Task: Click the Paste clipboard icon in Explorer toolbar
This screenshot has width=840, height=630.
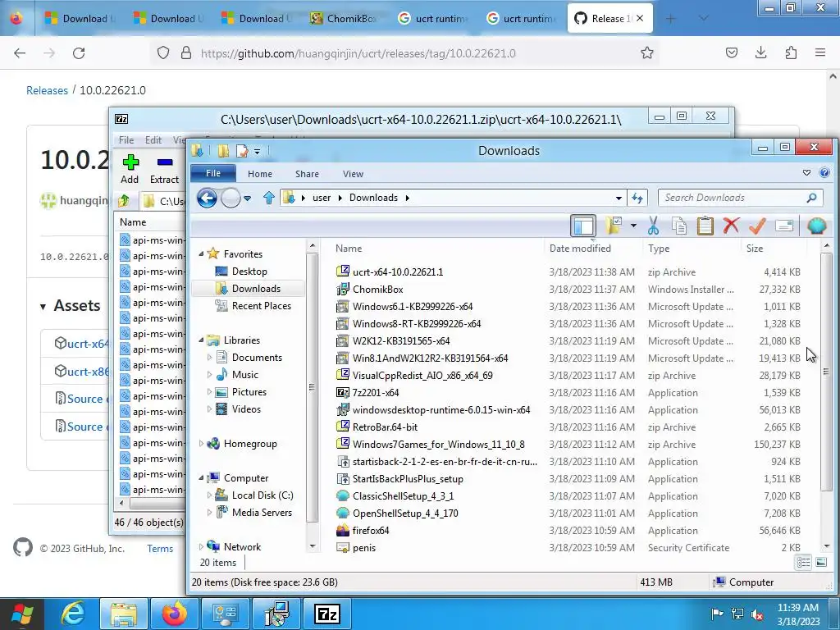Action: point(705,226)
